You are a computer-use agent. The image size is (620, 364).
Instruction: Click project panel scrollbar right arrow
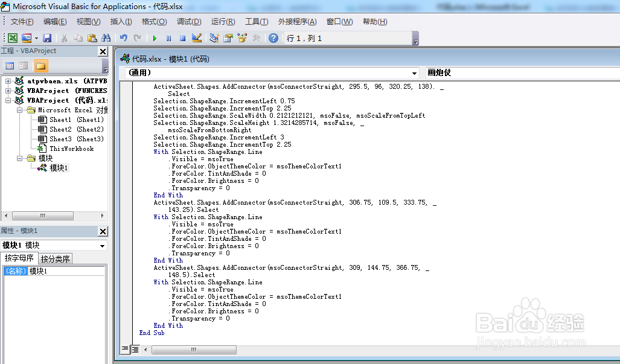click(x=103, y=216)
